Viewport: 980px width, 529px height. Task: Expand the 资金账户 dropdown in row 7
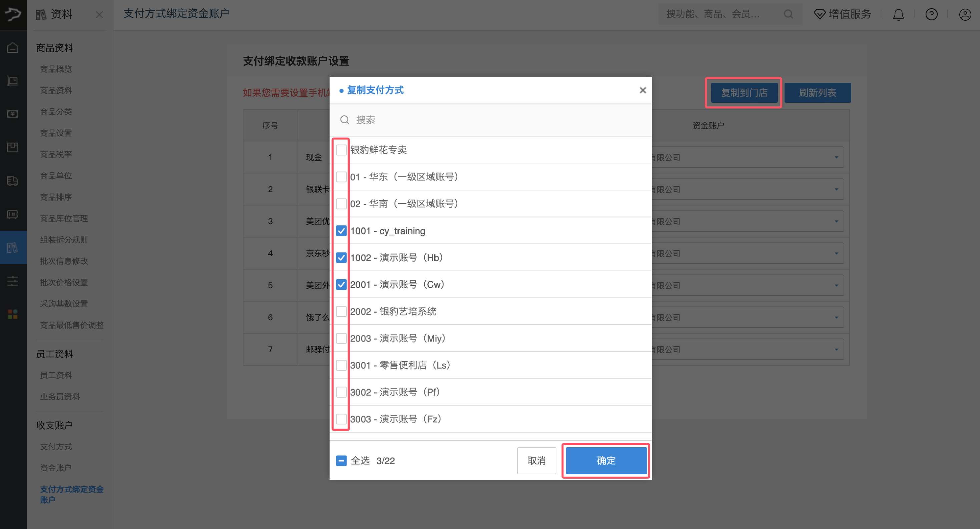[836, 350]
